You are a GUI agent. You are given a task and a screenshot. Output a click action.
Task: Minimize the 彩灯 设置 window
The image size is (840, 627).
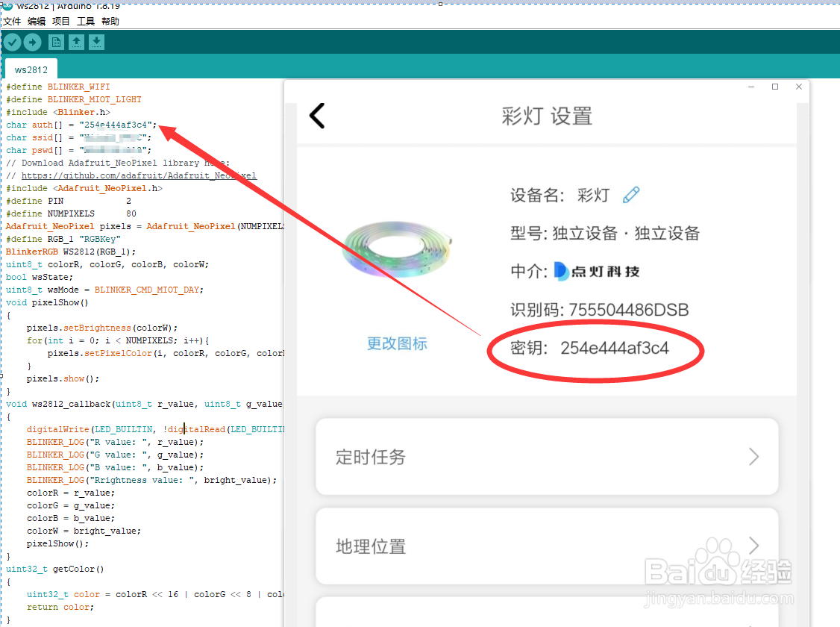(751, 87)
